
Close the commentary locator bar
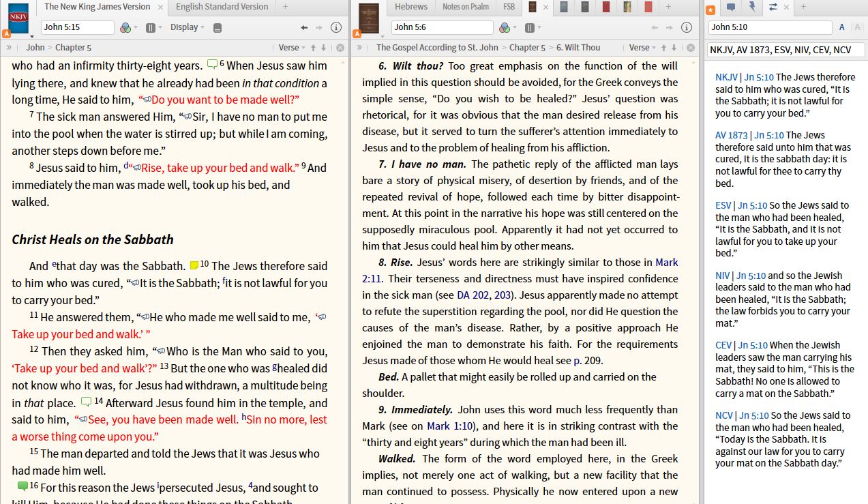691,47
